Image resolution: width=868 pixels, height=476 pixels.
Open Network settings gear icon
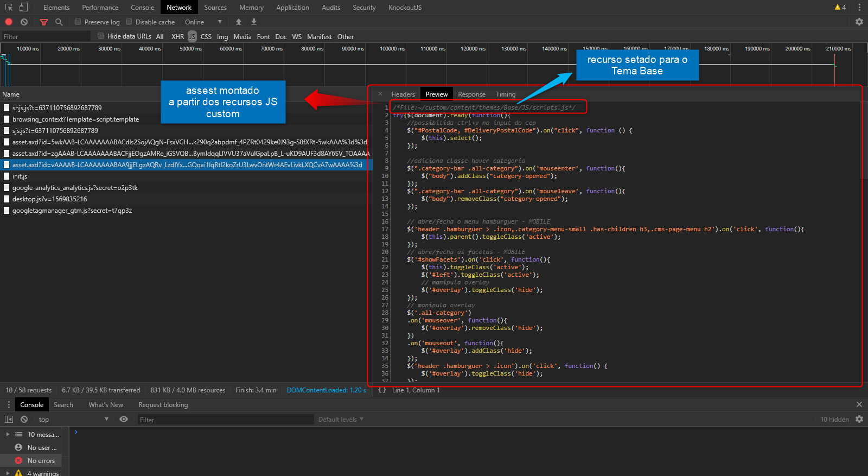pos(859,22)
